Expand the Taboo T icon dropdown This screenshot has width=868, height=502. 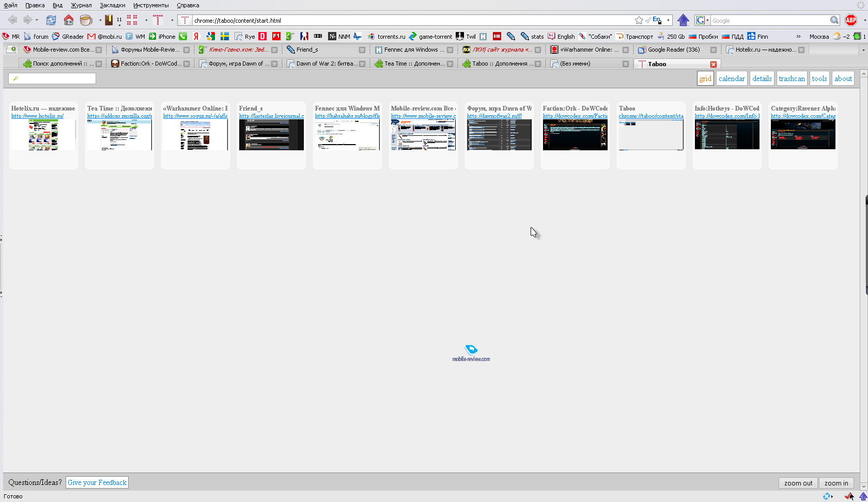(x=172, y=20)
